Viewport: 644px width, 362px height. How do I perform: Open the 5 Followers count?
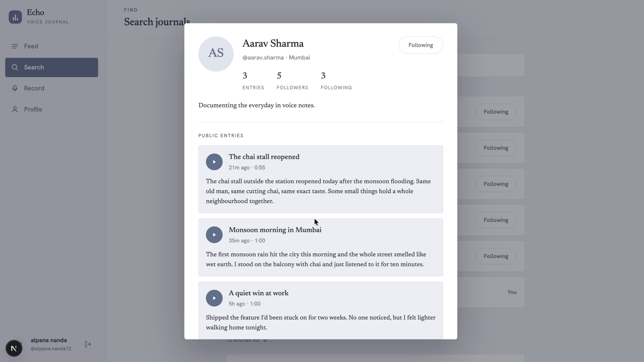point(292,81)
